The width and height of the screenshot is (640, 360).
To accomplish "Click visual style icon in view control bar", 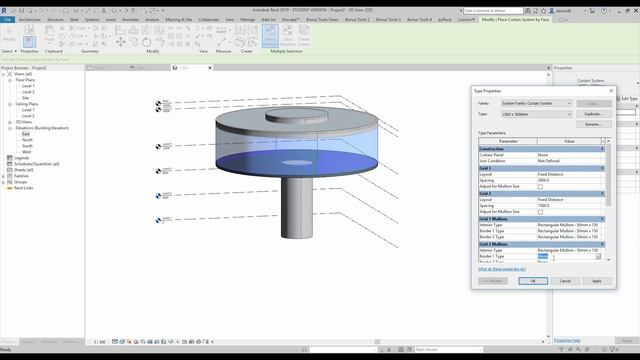I will tap(122, 342).
